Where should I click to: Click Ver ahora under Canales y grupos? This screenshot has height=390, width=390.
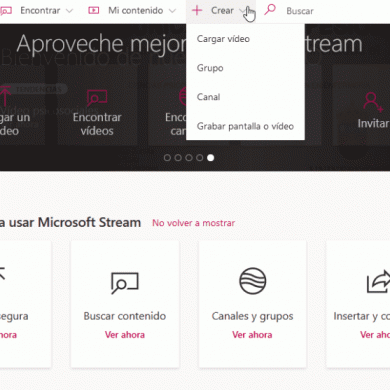click(x=252, y=335)
